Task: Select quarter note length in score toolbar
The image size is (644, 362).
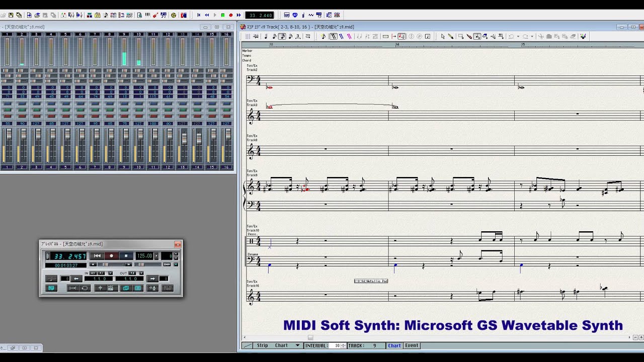Action: 266,36
